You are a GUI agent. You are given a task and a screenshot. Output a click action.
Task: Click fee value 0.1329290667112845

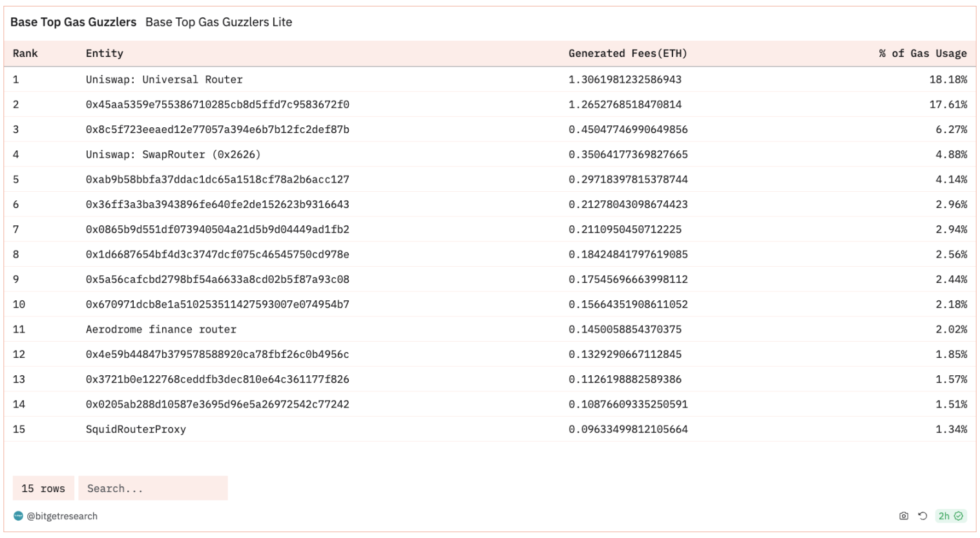[x=625, y=354]
